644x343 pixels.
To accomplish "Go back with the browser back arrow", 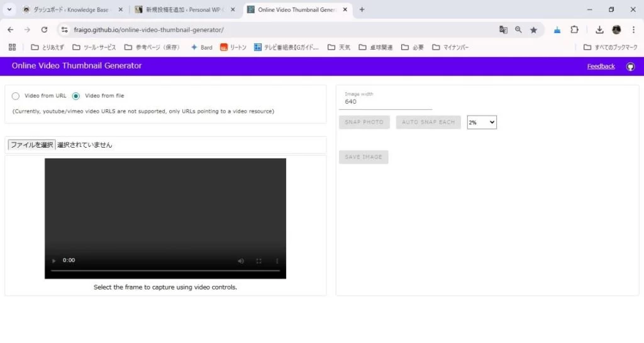I will (x=11, y=30).
